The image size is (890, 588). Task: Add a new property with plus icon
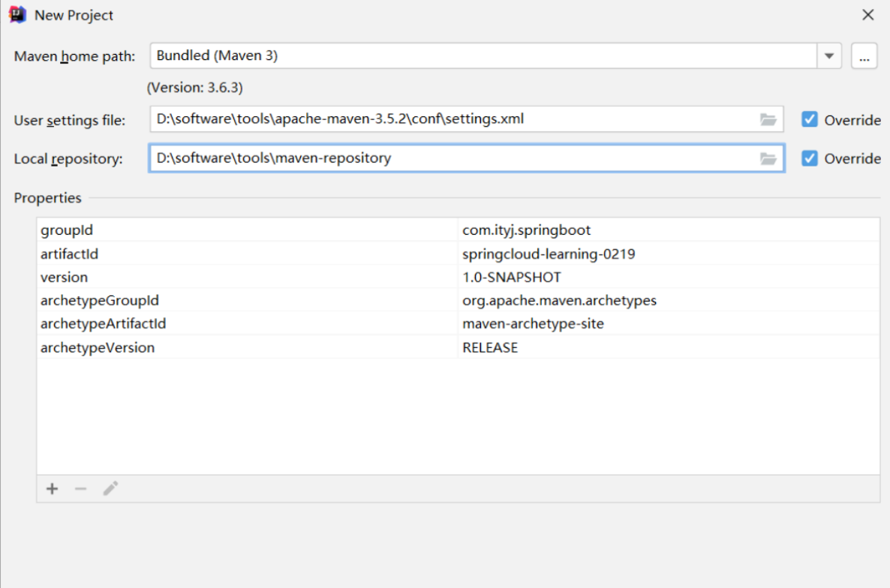pos(53,489)
